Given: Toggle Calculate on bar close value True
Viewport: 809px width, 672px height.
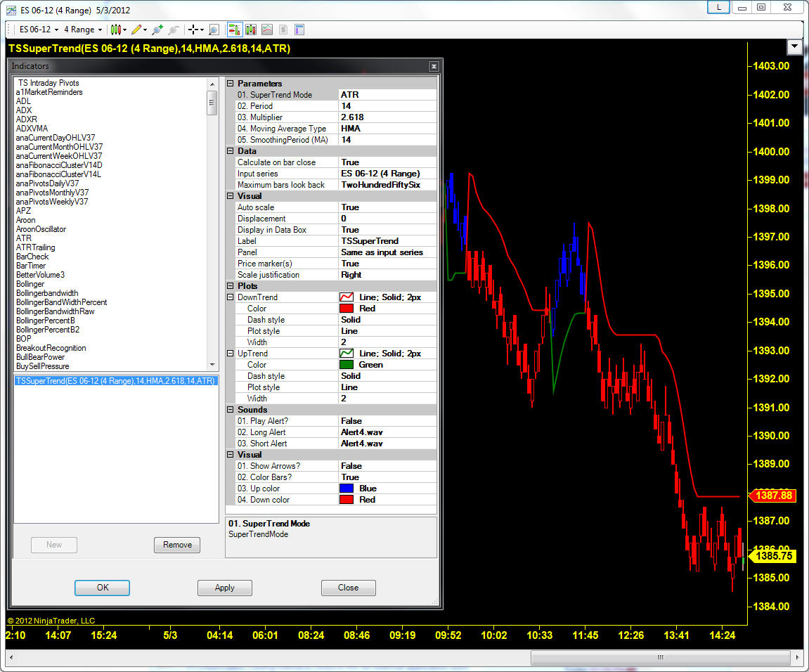Looking at the screenshot, I should 387,162.
